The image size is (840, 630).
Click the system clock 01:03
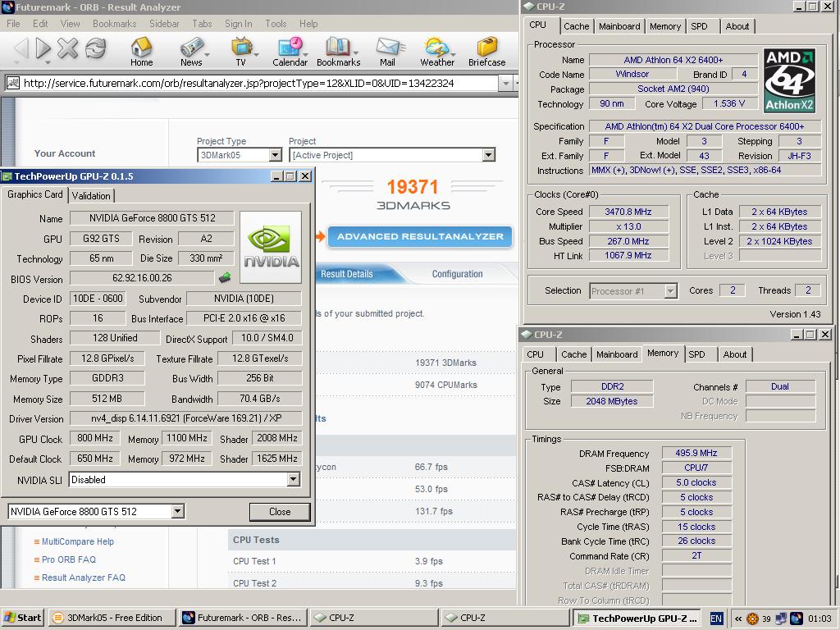819,619
